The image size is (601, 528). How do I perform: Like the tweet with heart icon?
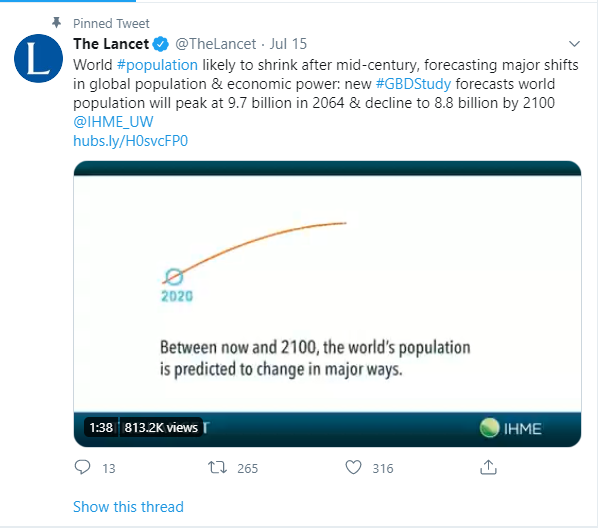coord(352,467)
